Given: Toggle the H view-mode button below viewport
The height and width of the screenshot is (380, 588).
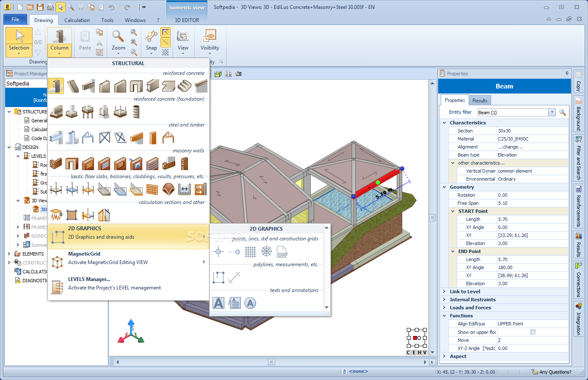Looking at the screenshot, I should [x=420, y=352].
